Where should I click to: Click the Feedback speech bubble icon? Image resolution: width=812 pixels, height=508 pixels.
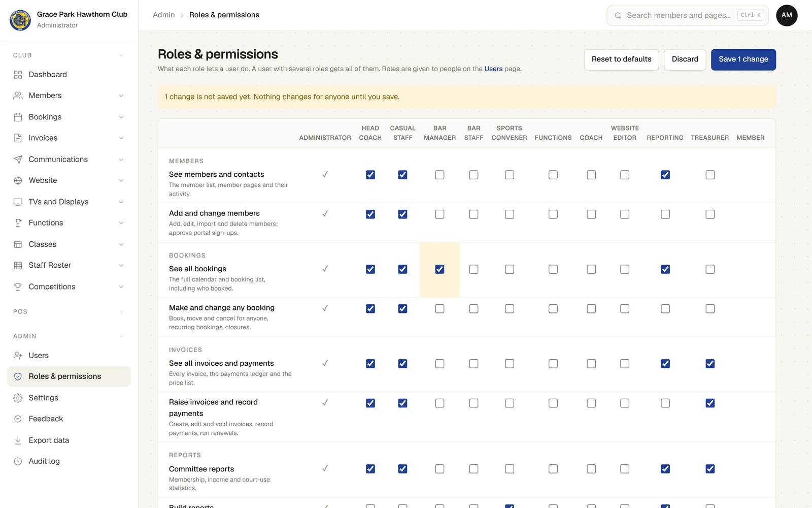click(18, 419)
